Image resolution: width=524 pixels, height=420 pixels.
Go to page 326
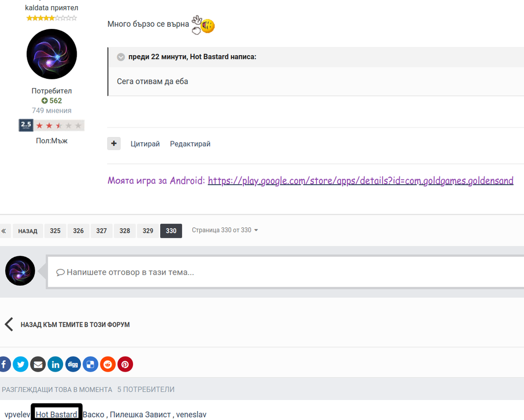(x=78, y=230)
